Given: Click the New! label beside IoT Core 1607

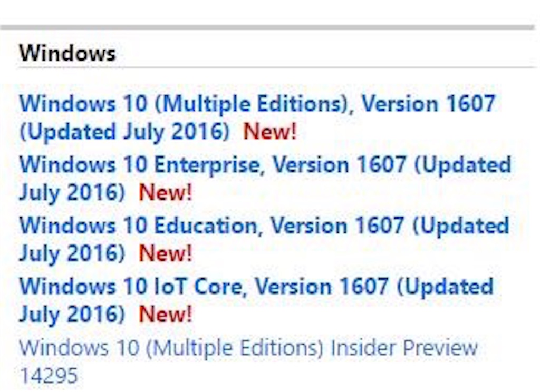Looking at the screenshot, I should [x=164, y=315].
